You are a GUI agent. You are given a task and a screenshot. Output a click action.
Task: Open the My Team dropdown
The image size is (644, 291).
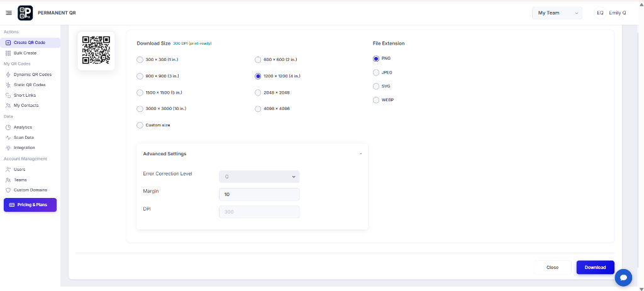557,13
